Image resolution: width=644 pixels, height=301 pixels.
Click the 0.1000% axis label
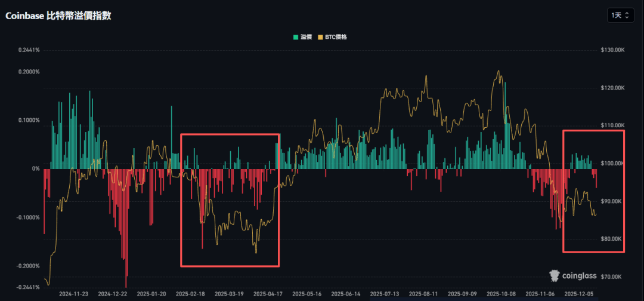pyautogui.click(x=29, y=120)
